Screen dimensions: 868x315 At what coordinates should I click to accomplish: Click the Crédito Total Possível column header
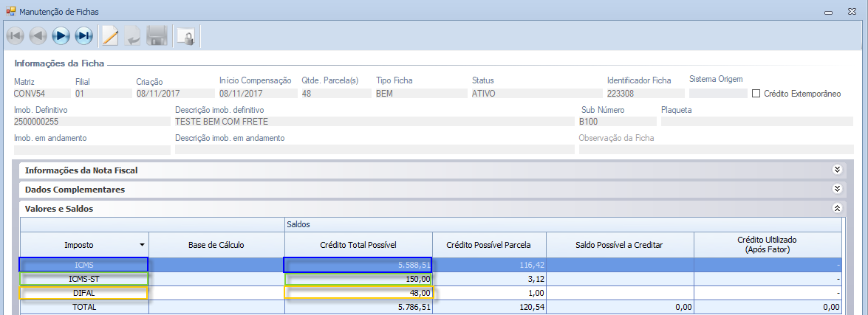[358, 244]
